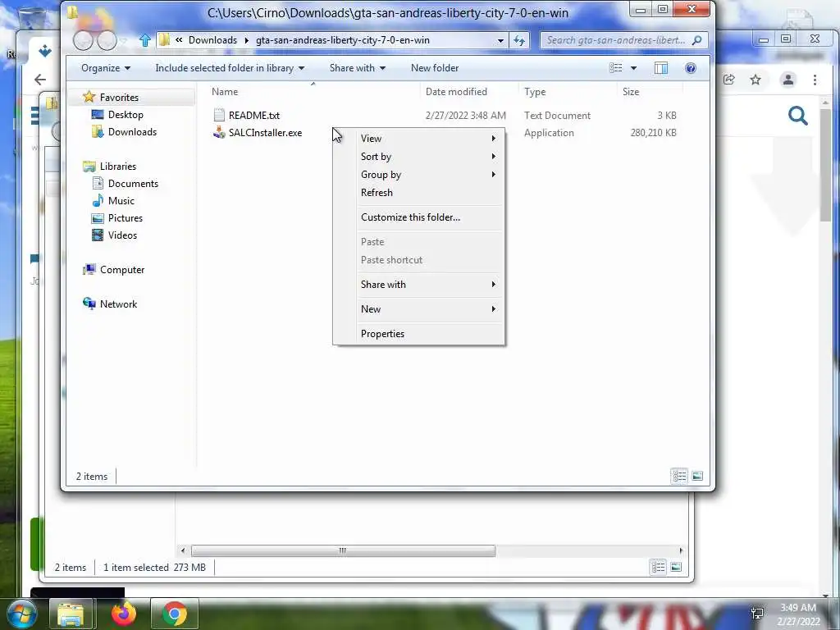Bookmark page with browser star icon
This screenshot has height=630, width=840.
(756, 80)
